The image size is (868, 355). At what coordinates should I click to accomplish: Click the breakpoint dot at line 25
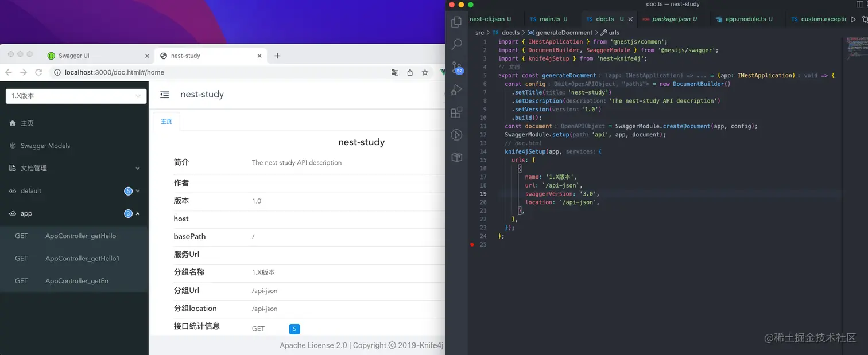point(472,244)
